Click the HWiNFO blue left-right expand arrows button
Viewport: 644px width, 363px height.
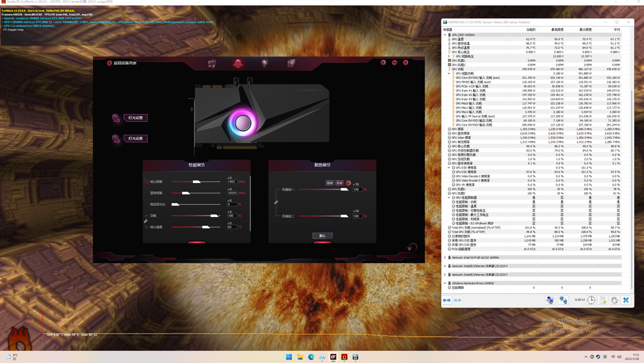(446, 300)
